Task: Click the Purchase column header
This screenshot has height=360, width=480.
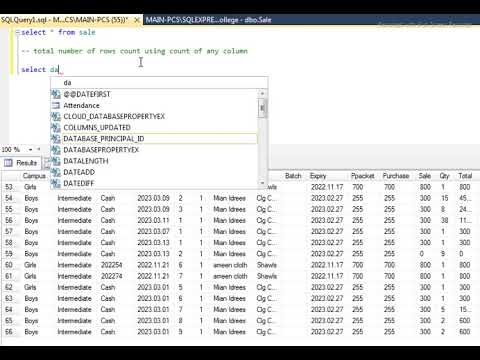Action: pyautogui.click(x=396, y=176)
